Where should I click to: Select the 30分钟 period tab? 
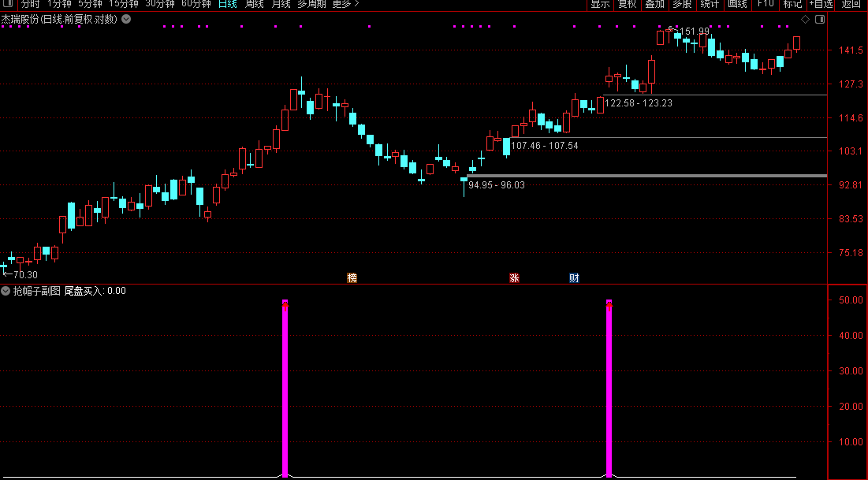[x=160, y=4]
